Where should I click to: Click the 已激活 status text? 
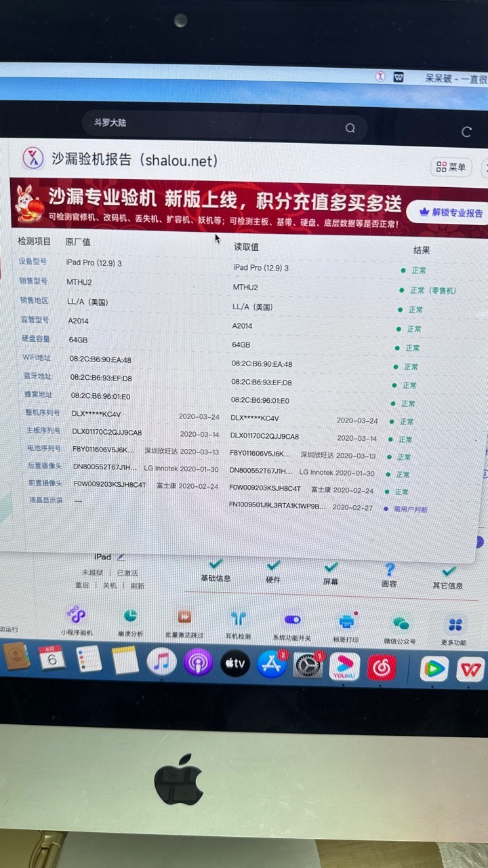pos(127,572)
